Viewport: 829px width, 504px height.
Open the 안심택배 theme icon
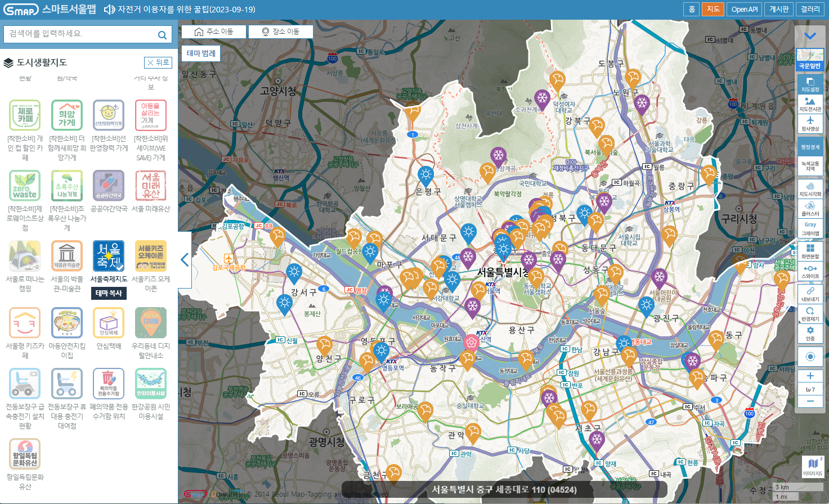(109, 323)
